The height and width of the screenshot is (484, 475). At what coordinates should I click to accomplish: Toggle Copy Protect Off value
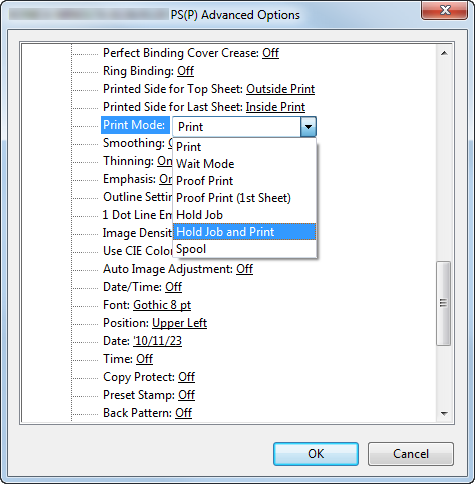pos(186,377)
